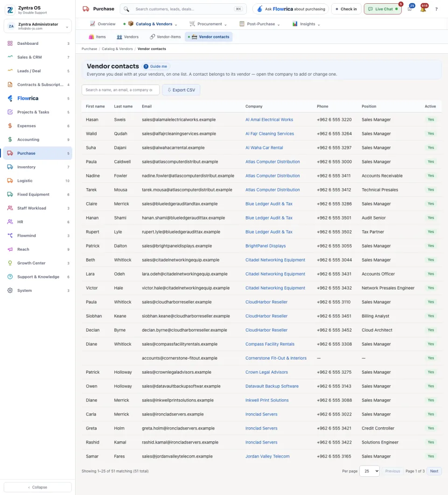Click the Email column header
This screenshot has width=448, height=495.
pyautogui.click(x=147, y=106)
